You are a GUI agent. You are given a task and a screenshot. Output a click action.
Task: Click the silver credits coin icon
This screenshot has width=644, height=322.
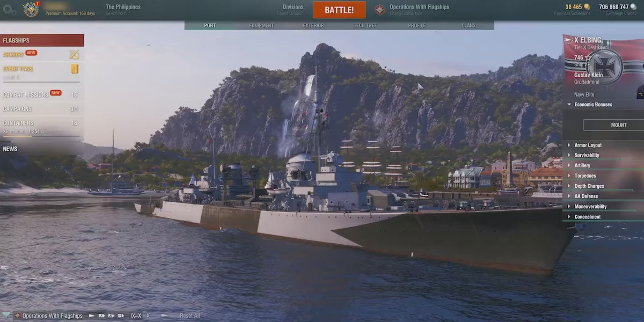point(633,7)
